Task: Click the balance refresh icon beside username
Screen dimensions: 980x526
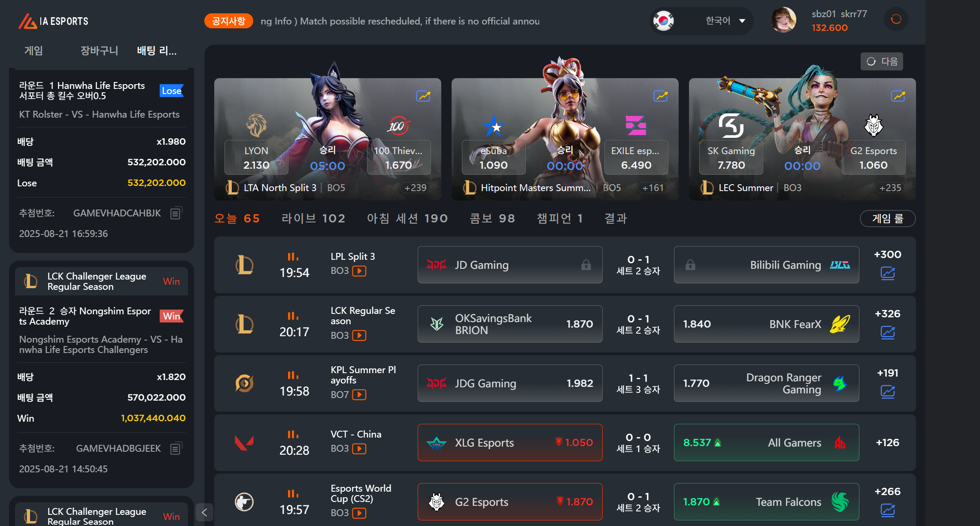Action: tap(896, 19)
